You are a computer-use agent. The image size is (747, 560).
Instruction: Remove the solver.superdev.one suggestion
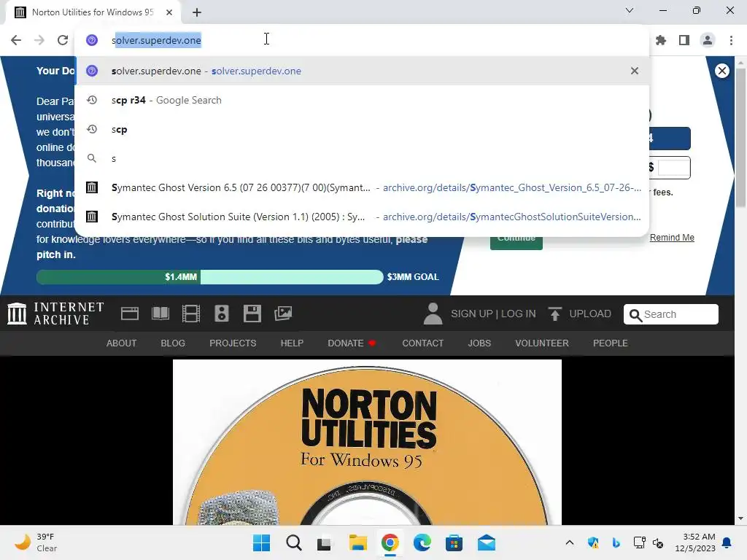tap(634, 71)
